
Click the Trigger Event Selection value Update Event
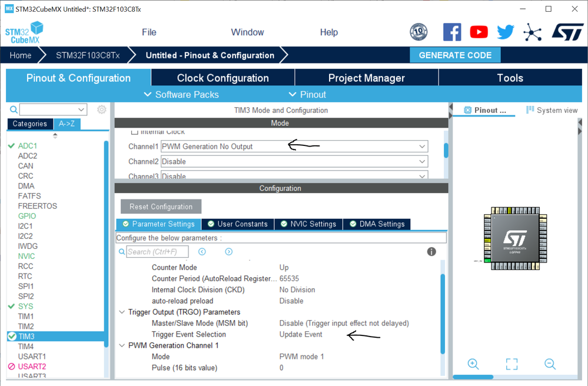pos(301,334)
